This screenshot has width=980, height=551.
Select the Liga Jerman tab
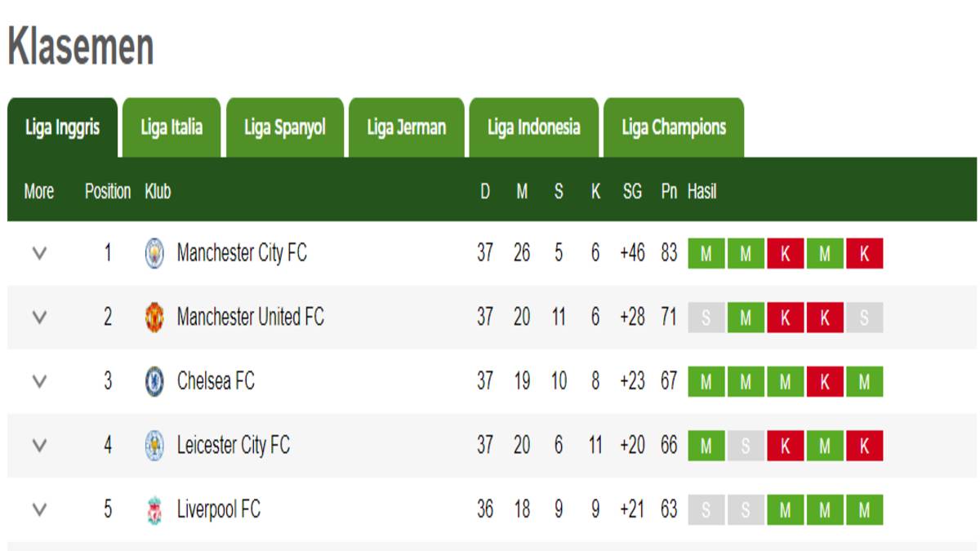407,128
